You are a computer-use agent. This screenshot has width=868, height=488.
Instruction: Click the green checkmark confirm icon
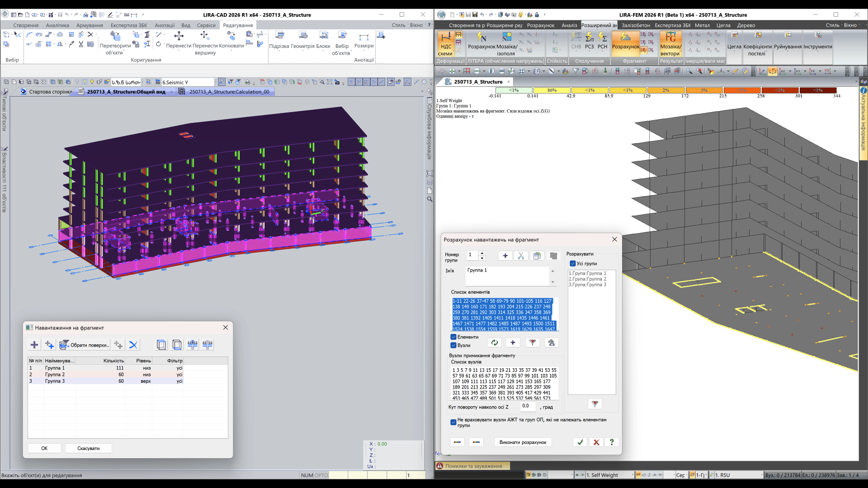pos(580,442)
